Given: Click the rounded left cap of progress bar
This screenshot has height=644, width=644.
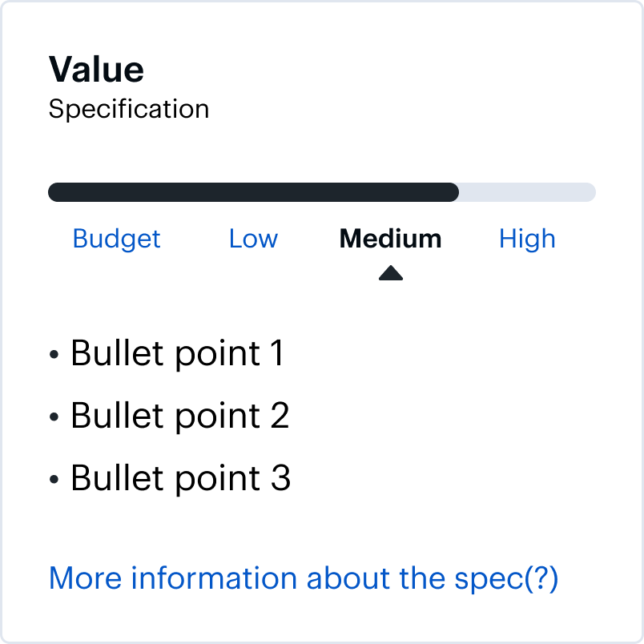Looking at the screenshot, I should point(54,192).
